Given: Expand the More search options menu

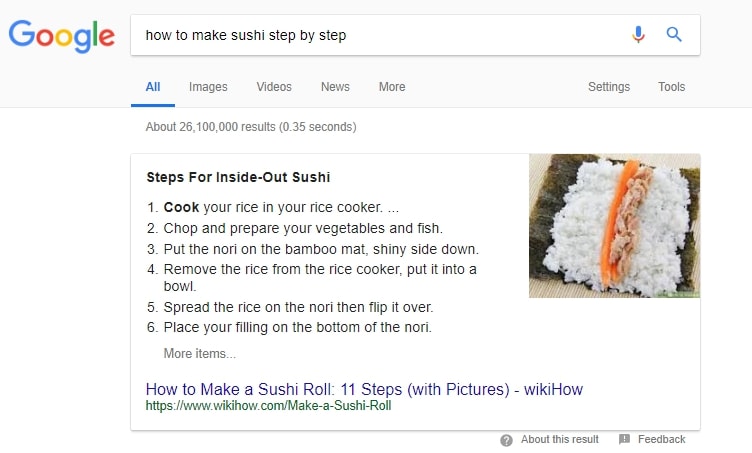Looking at the screenshot, I should pos(392,87).
